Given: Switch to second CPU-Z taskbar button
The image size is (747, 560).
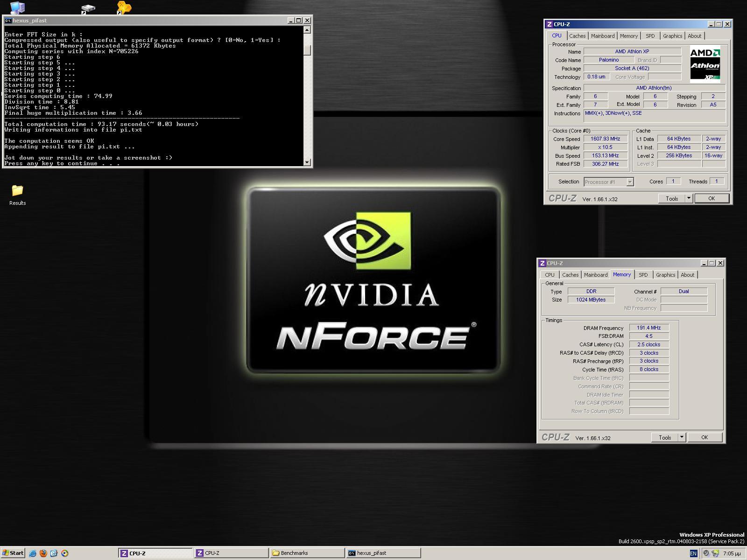Looking at the screenshot, I should tap(231, 553).
